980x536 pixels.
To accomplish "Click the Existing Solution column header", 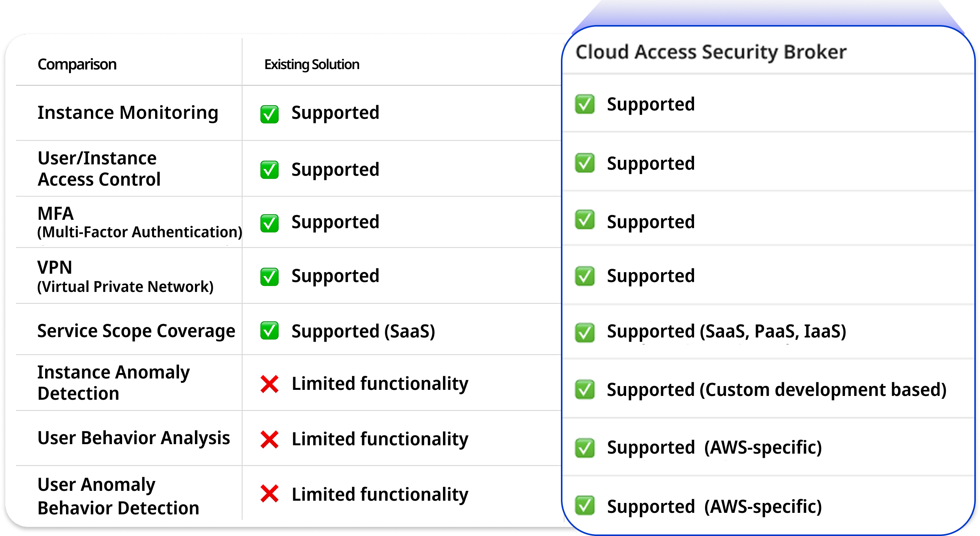I will coord(312,64).
